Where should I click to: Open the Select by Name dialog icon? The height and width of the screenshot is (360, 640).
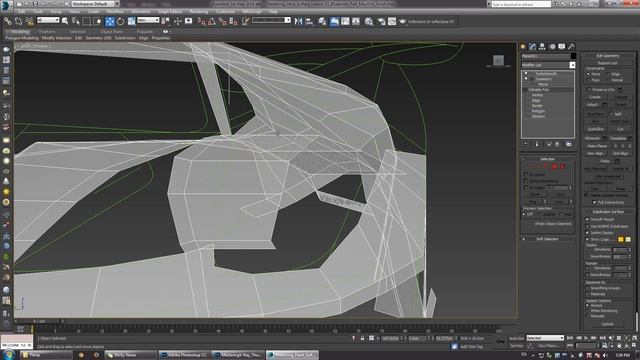coord(76,21)
